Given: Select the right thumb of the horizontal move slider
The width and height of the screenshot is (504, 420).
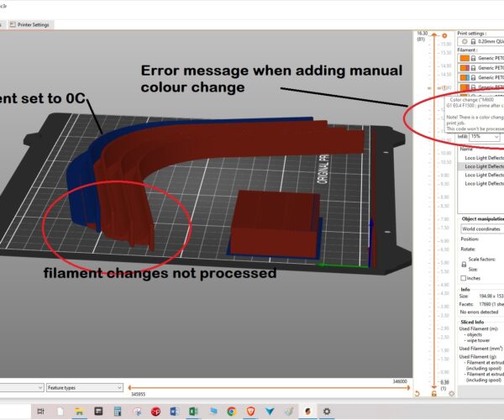Looking at the screenshot, I should coord(408,388).
